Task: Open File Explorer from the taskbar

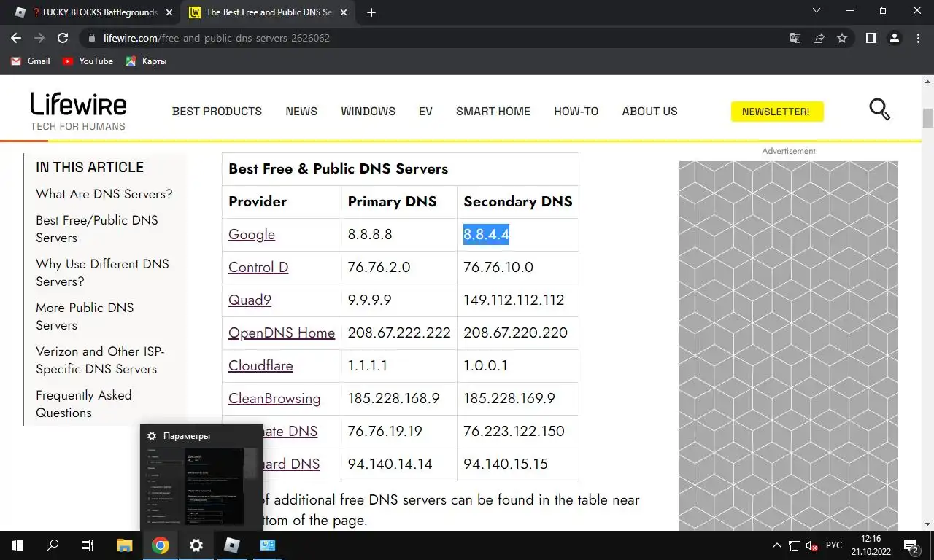Action: pos(125,545)
